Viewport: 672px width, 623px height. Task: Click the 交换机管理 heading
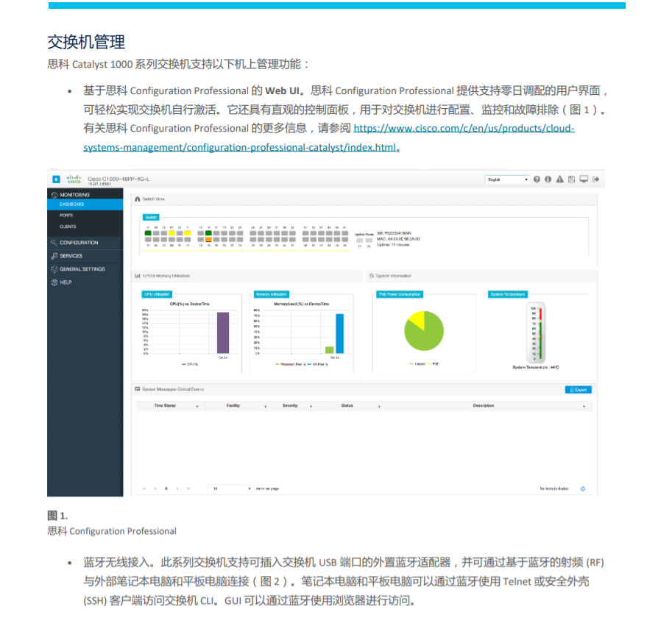coord(86,42)
